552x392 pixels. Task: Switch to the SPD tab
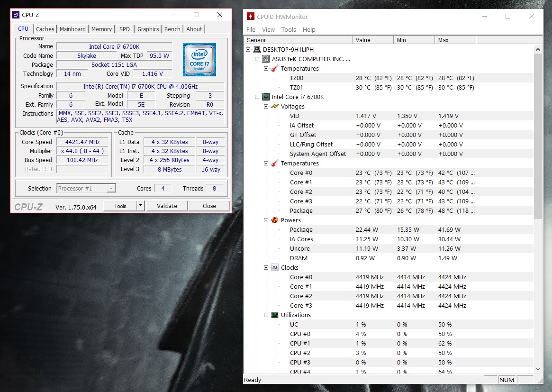pyautogui.click(x=124, y=29)
